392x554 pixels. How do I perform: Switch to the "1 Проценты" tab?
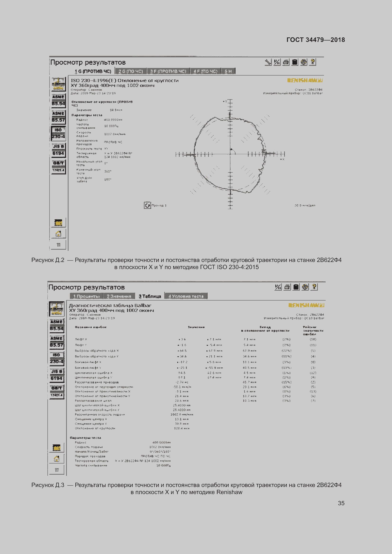pyautogui.click(x=87, y=296)
